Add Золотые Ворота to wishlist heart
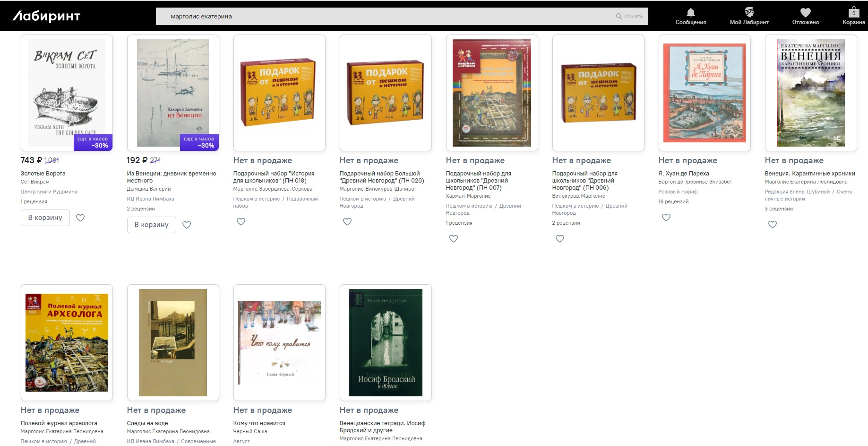The height and width of the screenshot is (446, 868). [x=80, y=218]
